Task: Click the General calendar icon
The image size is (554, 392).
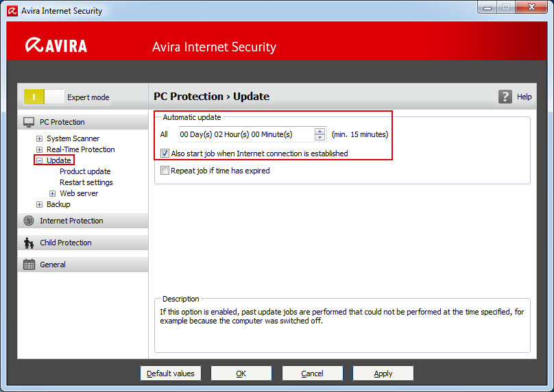Action: click(x=29, y=265)
